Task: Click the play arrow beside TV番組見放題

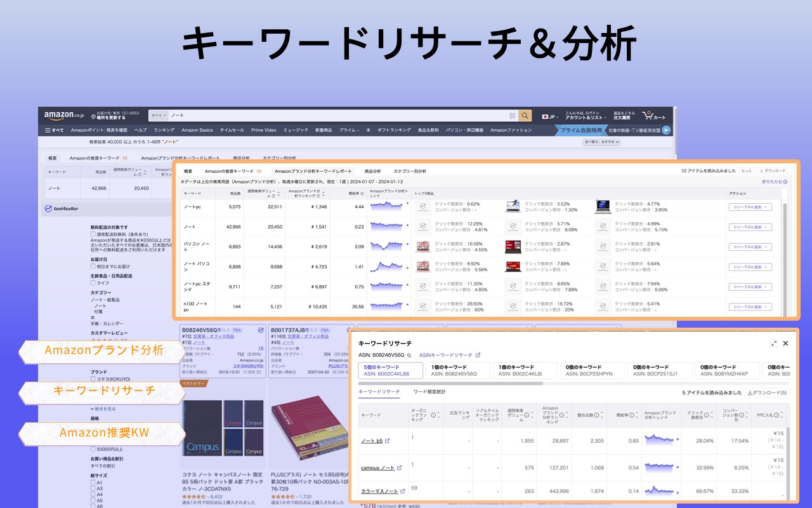Action: (666, 130)
